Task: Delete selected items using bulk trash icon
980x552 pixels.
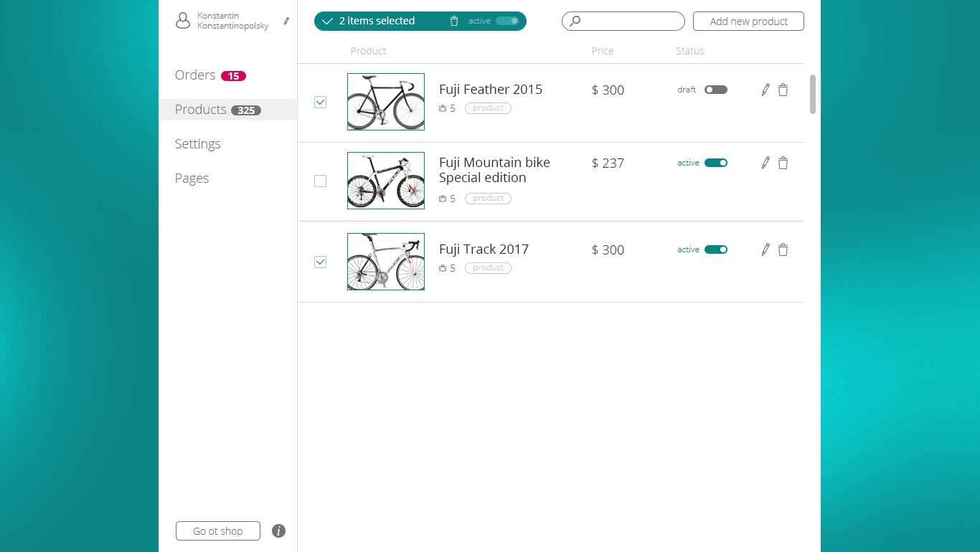Action: 453,21
